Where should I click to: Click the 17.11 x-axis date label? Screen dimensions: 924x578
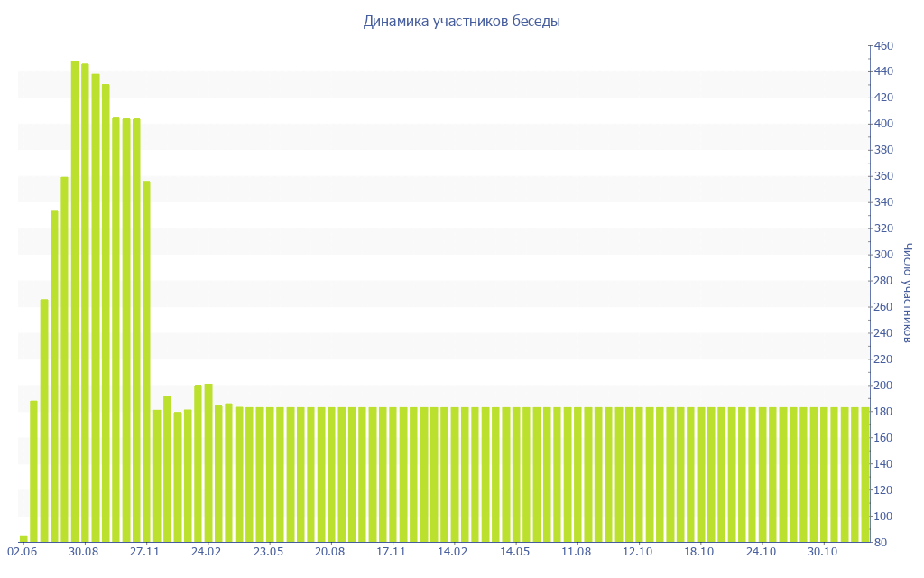pyautogui.click(x=391, y=551)
